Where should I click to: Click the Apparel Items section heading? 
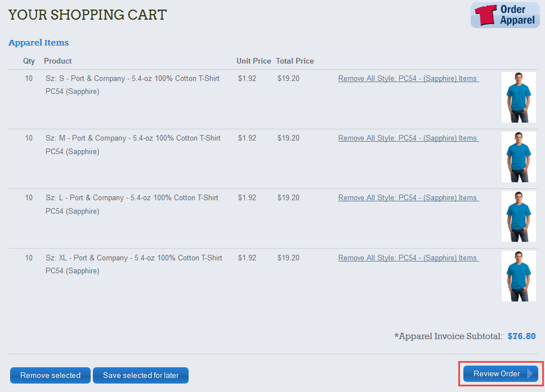[x=38, y=42]
